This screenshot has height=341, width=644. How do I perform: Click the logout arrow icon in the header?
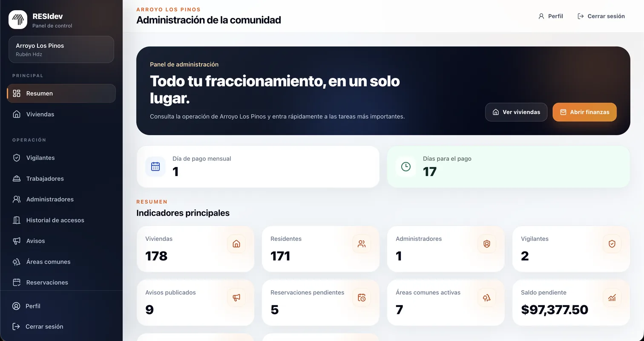[x=581, y=16]
